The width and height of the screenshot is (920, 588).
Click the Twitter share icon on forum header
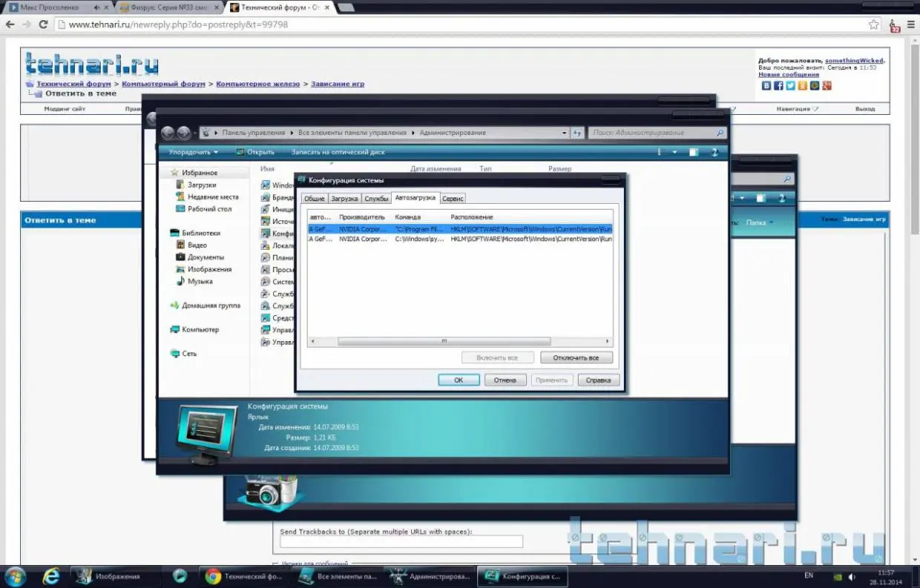coord(791,86)
